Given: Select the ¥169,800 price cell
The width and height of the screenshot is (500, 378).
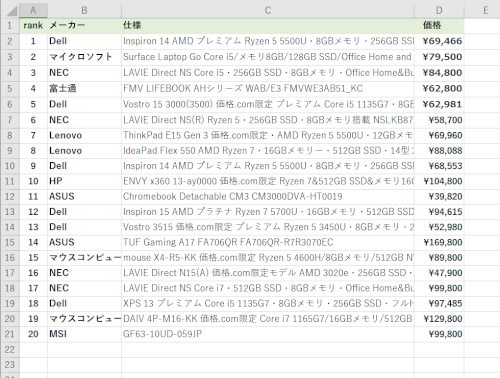Looking at the screenshot, I should (x=439, y=242).
